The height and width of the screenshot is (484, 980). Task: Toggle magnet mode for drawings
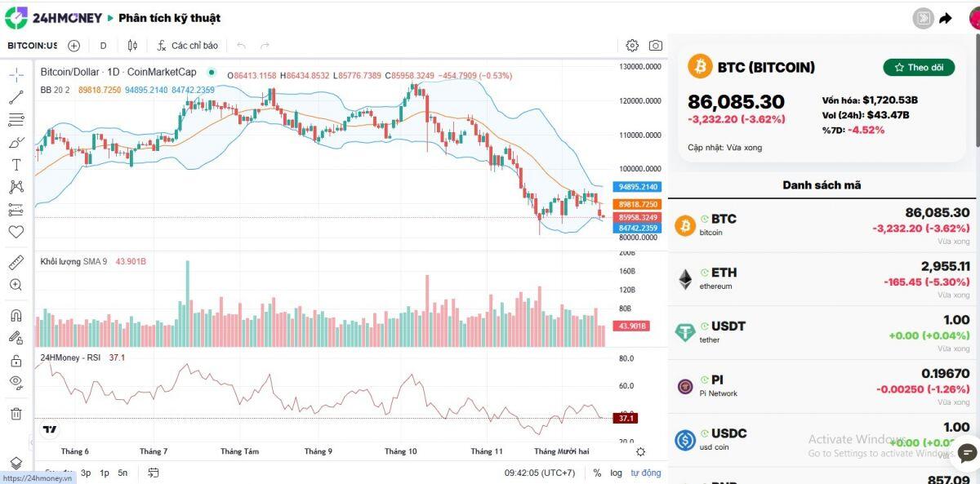16,316
